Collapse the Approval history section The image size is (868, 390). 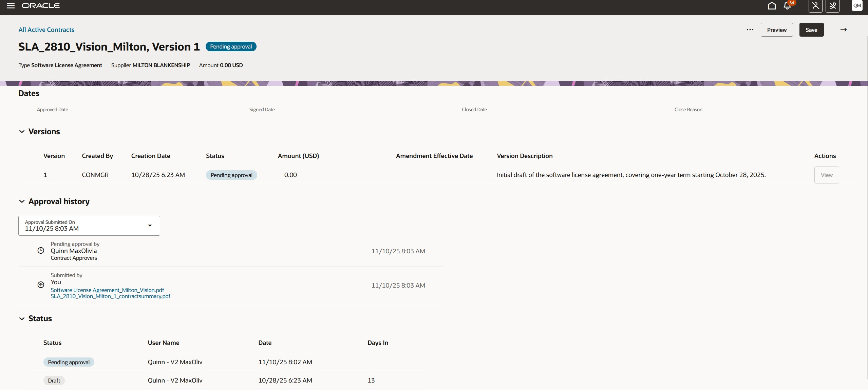coord(22,201)
